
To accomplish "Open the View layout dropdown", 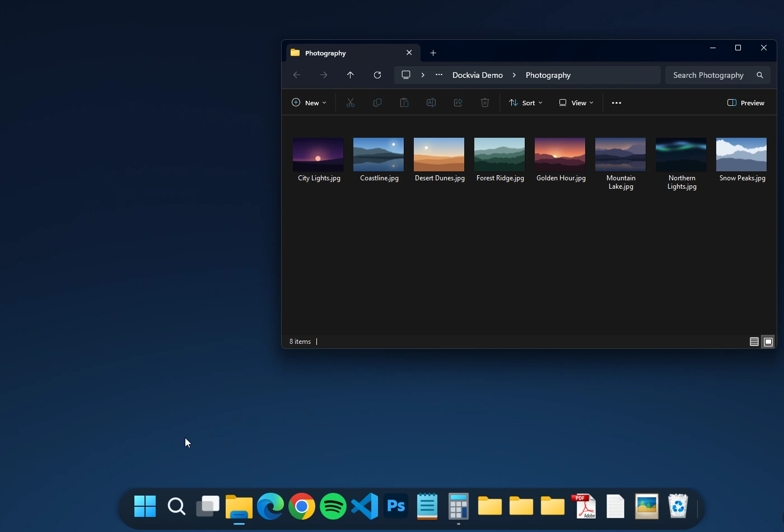I will coord(576,103).
